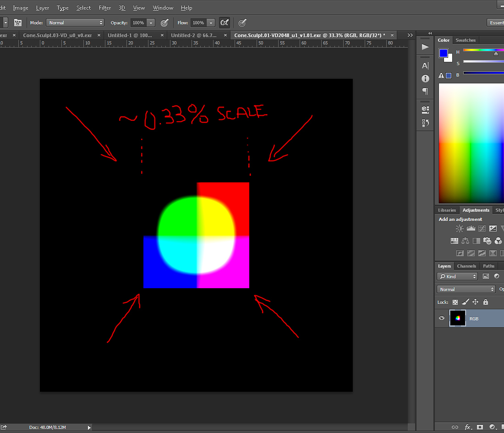Image resolution: width=504 pixels, height=433 pixels.
Task: Add a Levels adjustment
Action: click(471, 228)
